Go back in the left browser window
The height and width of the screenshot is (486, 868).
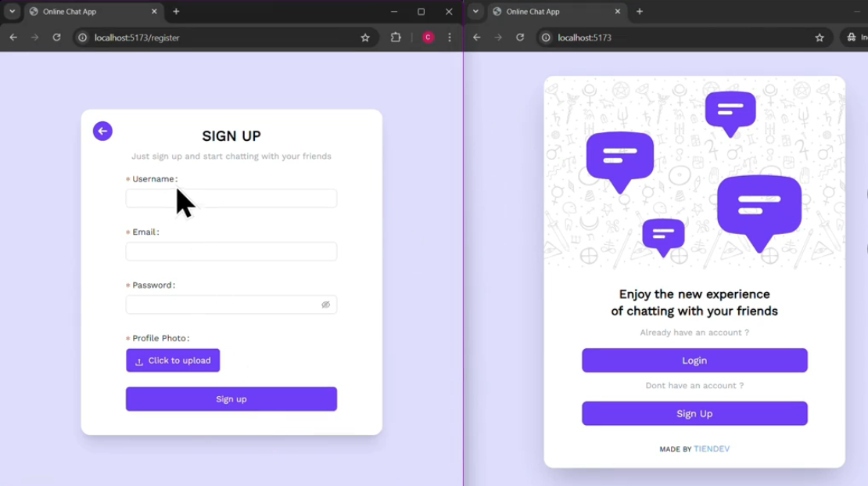click(13, 38)
